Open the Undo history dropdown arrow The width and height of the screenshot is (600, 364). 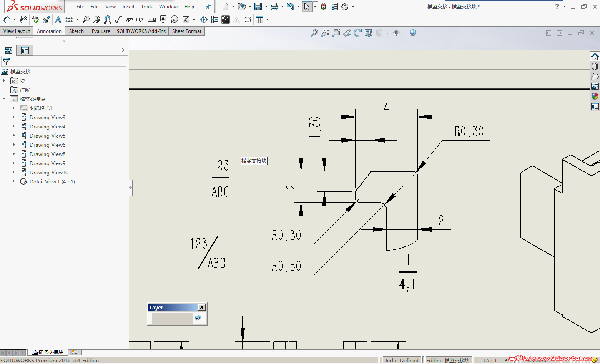pos(299,7)
